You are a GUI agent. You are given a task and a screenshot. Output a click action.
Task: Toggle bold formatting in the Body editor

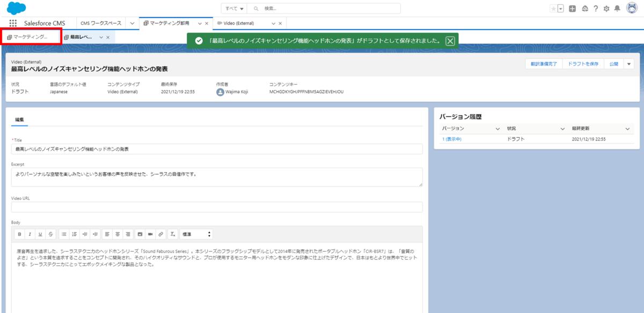pos(20,234)
